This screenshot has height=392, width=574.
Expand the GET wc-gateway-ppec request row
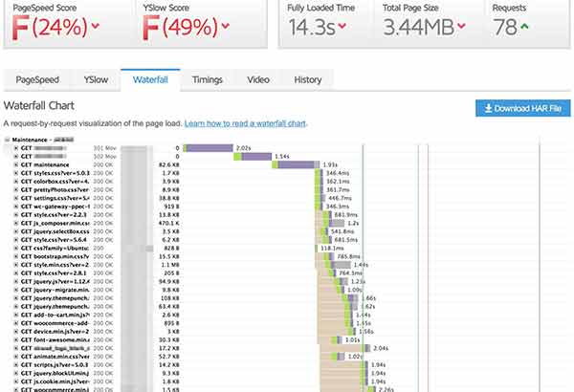click(x=16, y=207)
